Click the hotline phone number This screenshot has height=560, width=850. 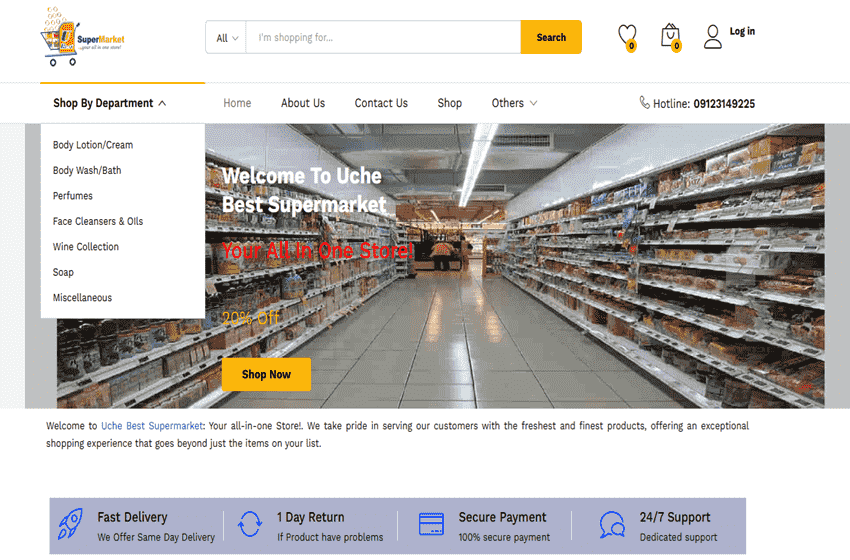(x=723, y=104)
